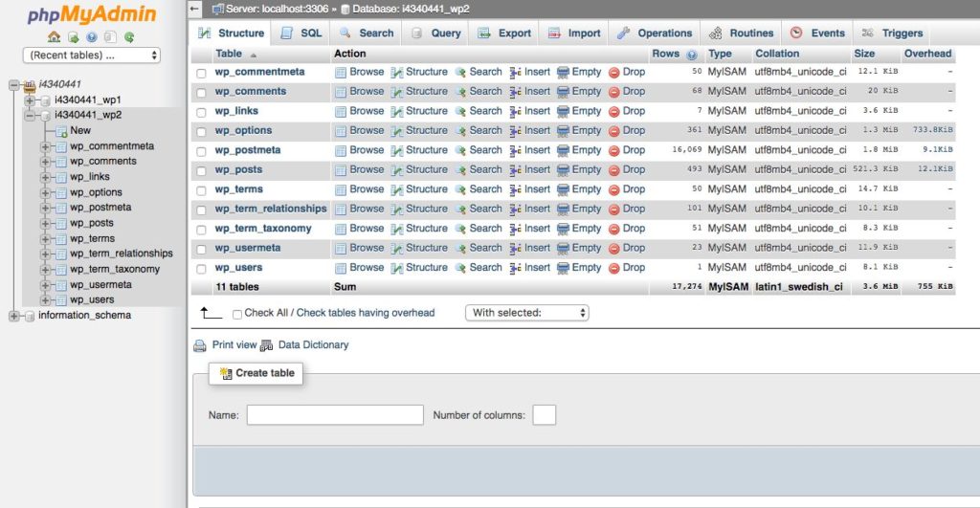
Task: Open the With selected dropdown
Action: (x=527, y=313)
